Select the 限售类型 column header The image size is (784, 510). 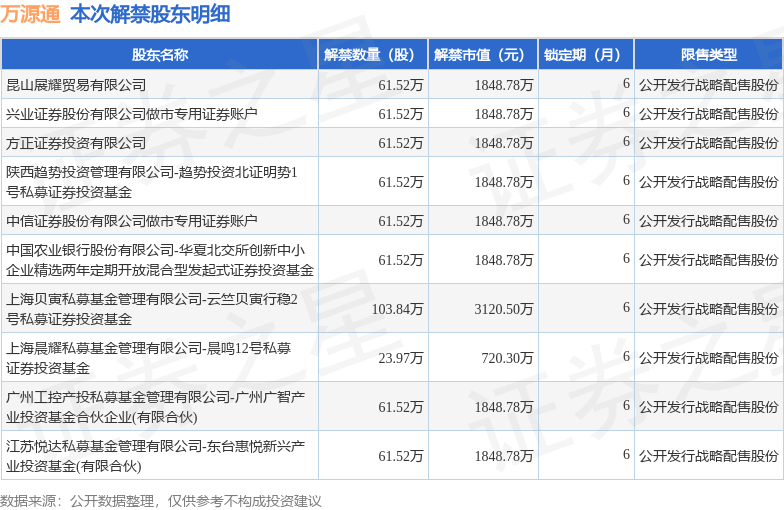[709, 54]
